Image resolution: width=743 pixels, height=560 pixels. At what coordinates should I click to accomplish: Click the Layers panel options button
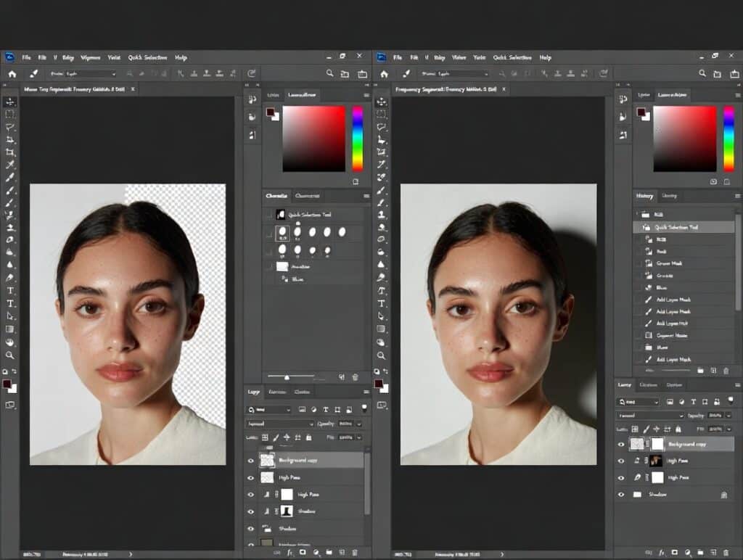[x=366, y=392]
